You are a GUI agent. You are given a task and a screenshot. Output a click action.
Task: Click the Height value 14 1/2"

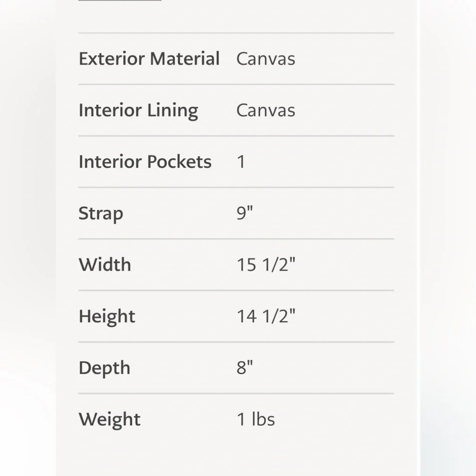[266, 316]
